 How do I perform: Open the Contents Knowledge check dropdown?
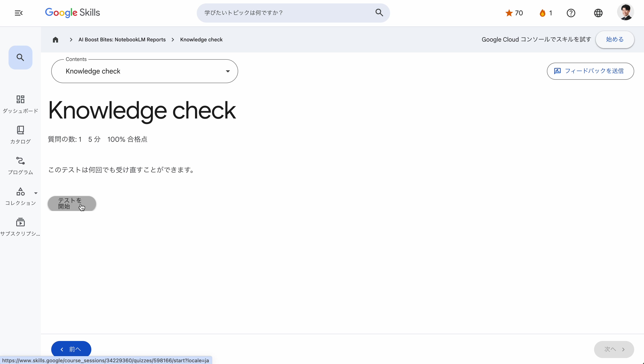(144, 71)
